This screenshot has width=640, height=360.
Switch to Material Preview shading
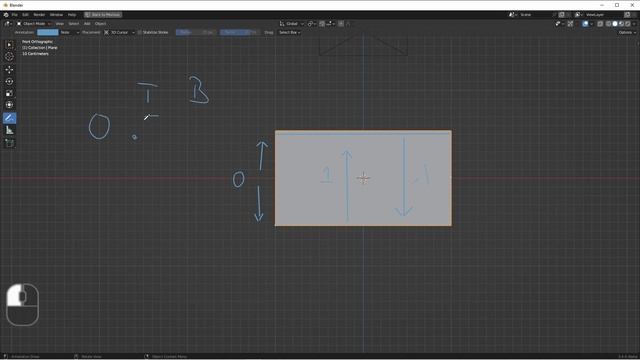(x=622, y=24)
